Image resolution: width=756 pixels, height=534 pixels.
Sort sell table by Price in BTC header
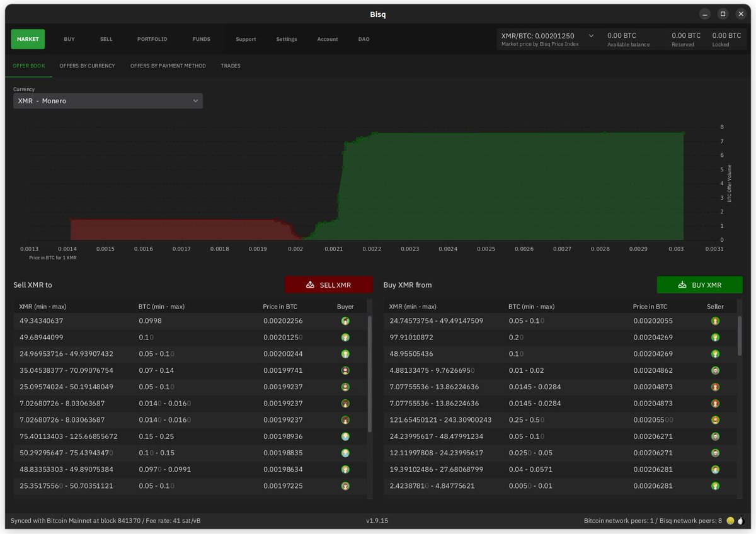[x=280, y=307]
